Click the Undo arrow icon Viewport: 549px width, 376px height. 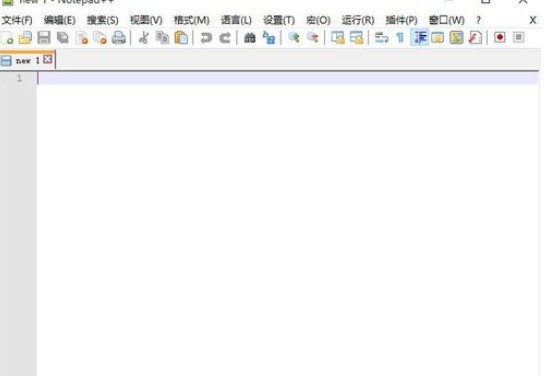[x=206, y=38]
